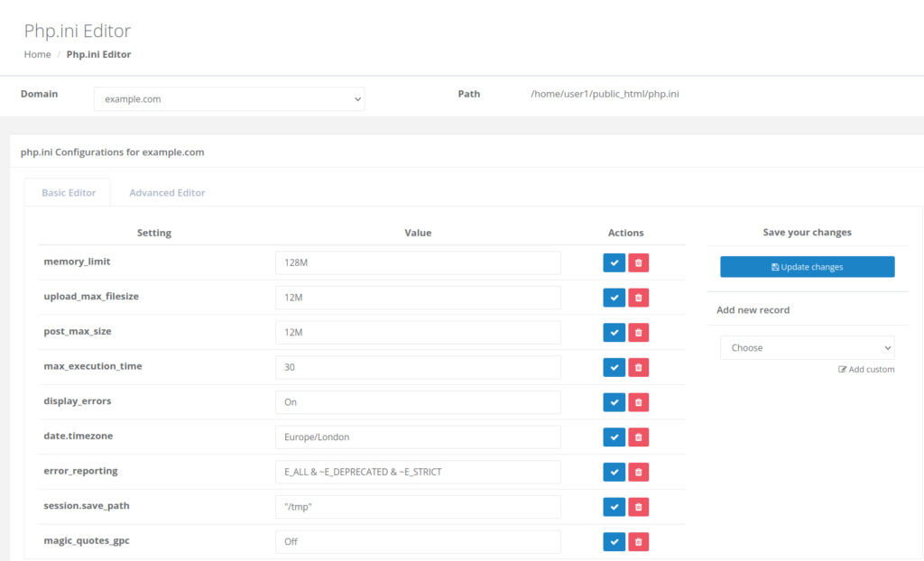Viewport: 924px width, 561px height.
Task: Confirm the post_max_size value with checkmark
Action: tap(614, 333)
